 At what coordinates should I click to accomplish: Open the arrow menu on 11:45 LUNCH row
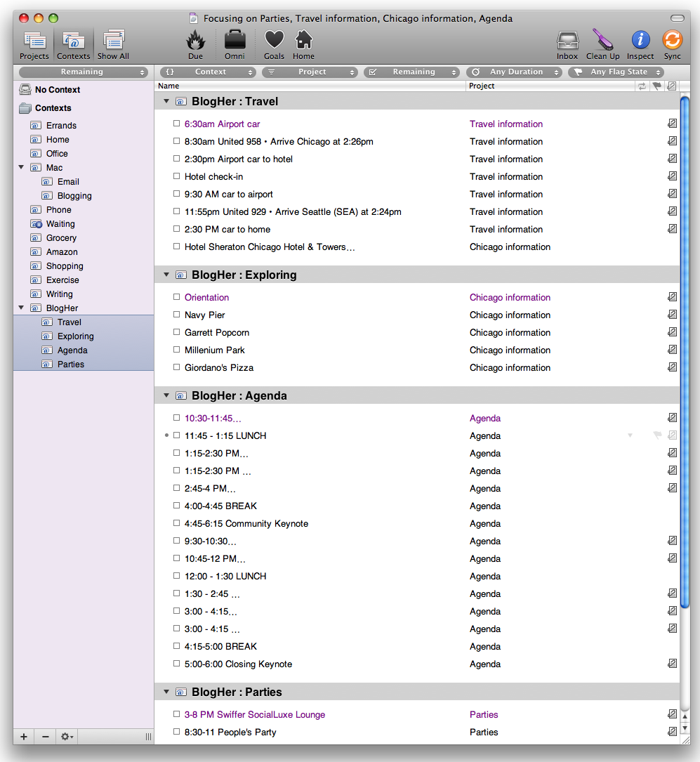(630, 435)
